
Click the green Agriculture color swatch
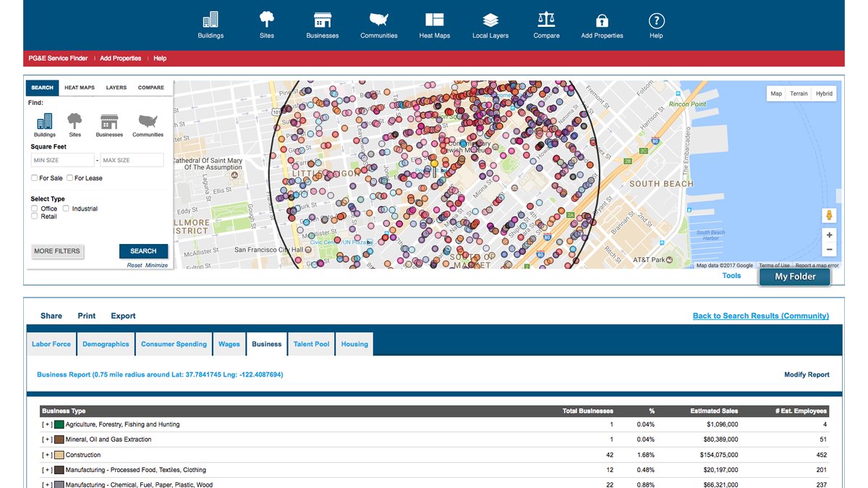pos(59,425)
